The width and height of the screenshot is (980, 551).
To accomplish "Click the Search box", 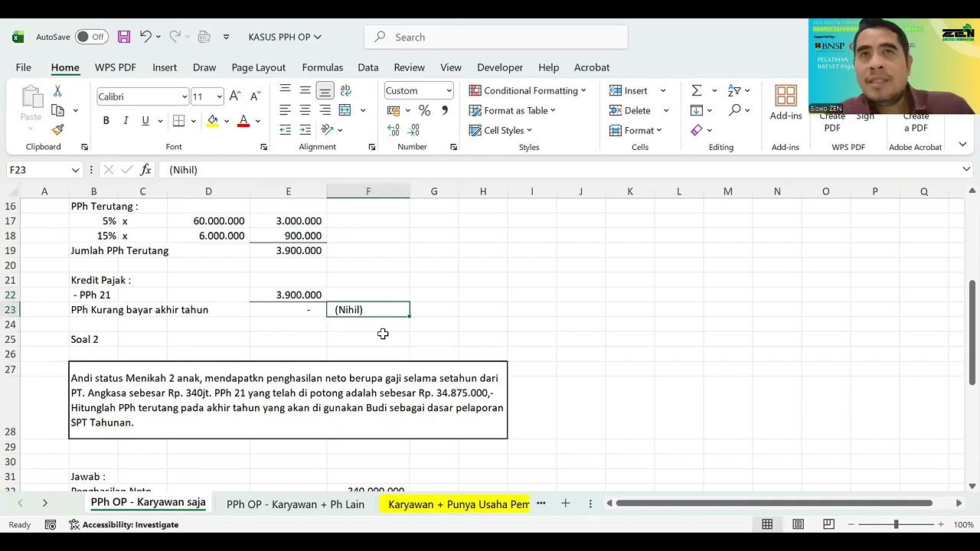I will point(496,37).
